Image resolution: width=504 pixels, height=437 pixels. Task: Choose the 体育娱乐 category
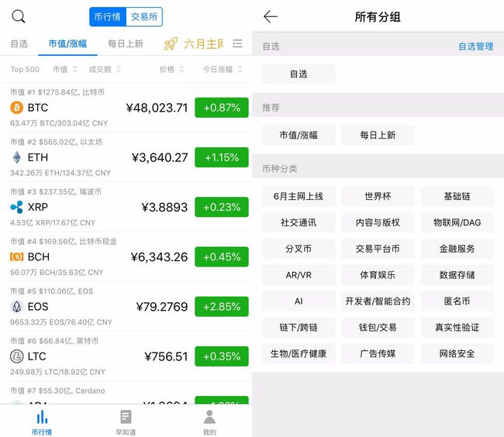pos(378,275)
